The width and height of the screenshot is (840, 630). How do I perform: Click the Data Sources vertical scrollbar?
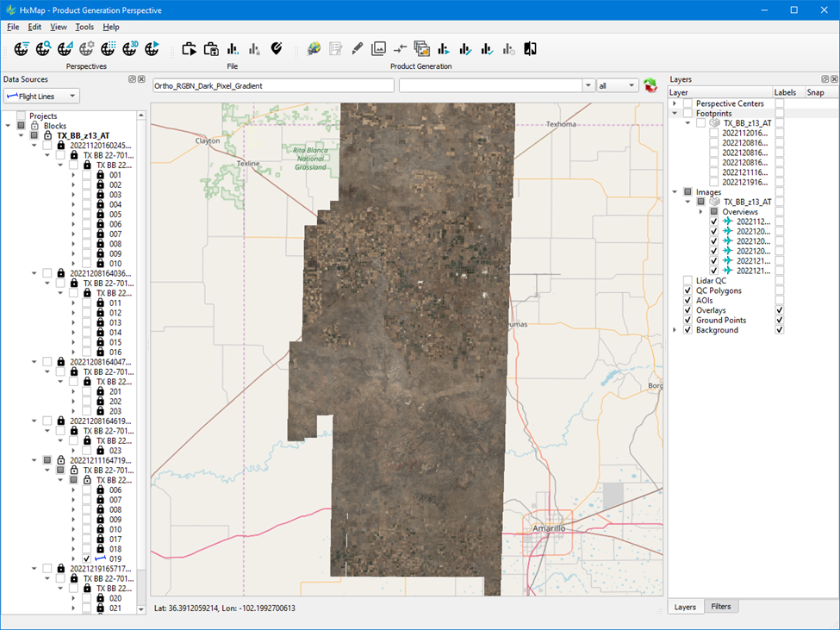pos(142,345)
